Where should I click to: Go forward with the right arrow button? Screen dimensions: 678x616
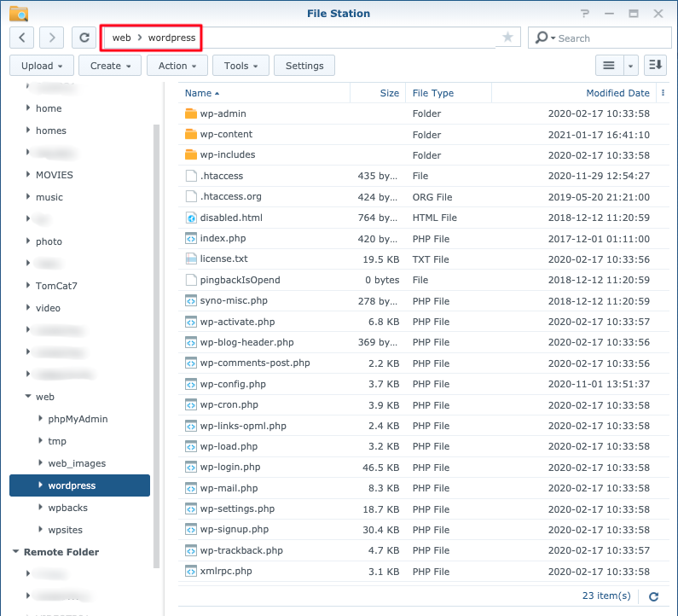tap(51, 38)
